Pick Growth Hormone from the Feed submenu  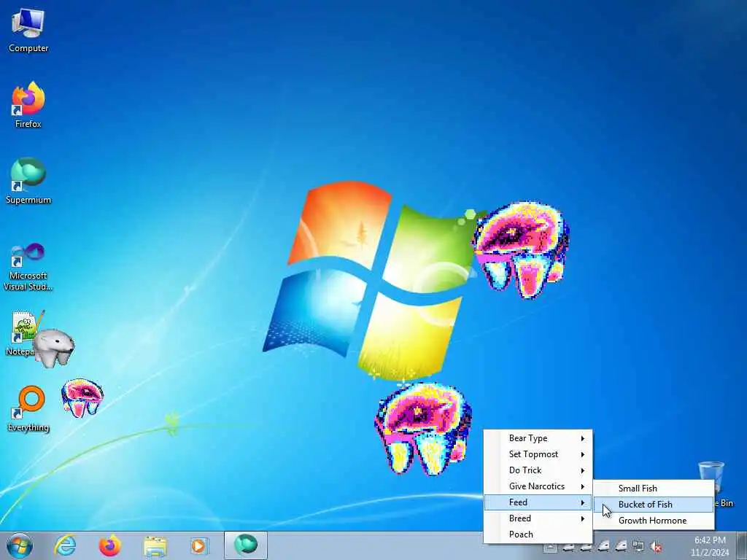tap(654, 521)
